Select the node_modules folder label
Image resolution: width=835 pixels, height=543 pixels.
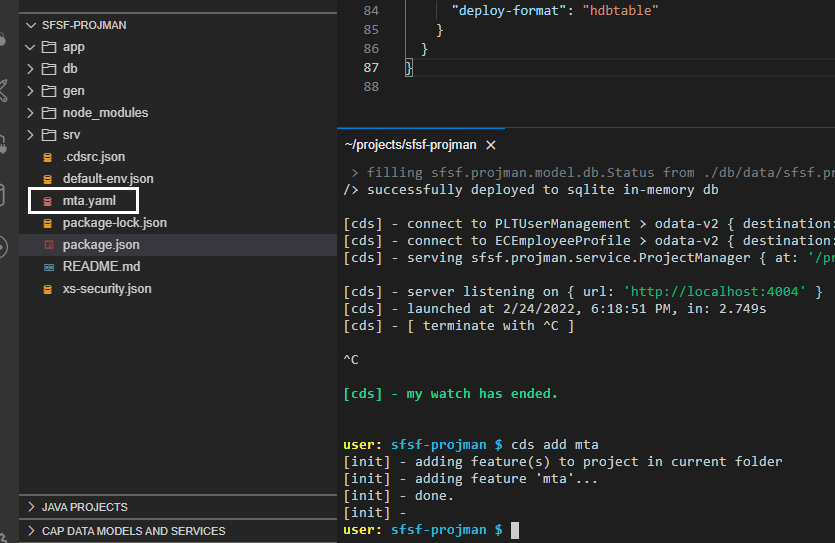(x=105, y=113)
